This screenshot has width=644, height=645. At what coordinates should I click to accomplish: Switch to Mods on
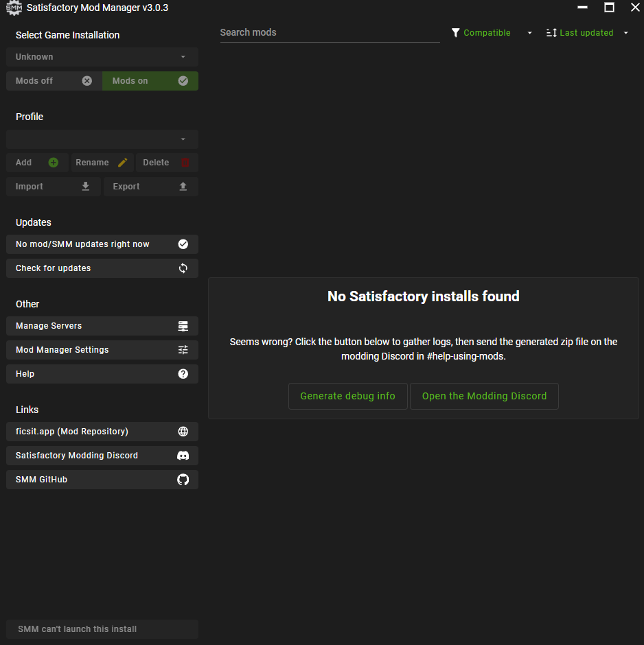pyautogui.click(x=150, y=81)
